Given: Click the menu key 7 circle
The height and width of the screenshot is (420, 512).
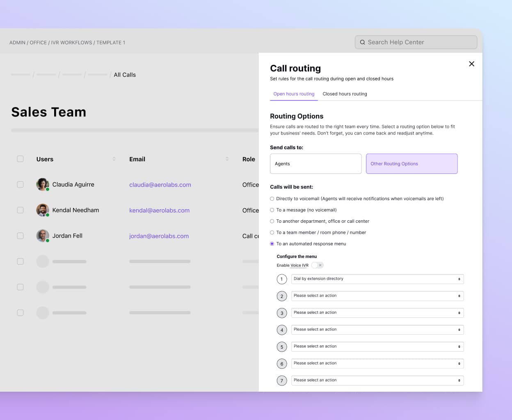Looking at the screenshot, I should (x=281, y=381).
